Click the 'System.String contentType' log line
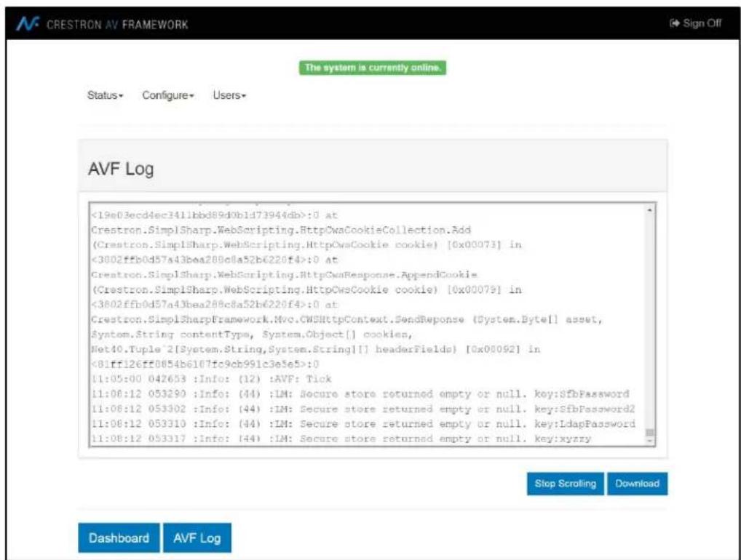741x560 pixels. (x=251, y=335)
